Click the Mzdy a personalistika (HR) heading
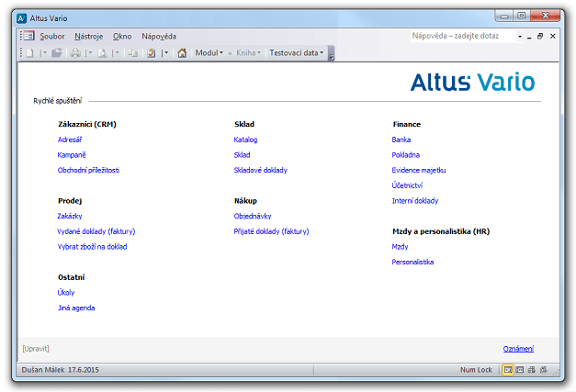576x392 pixels. pyautogui.click(x=441, y=231)
